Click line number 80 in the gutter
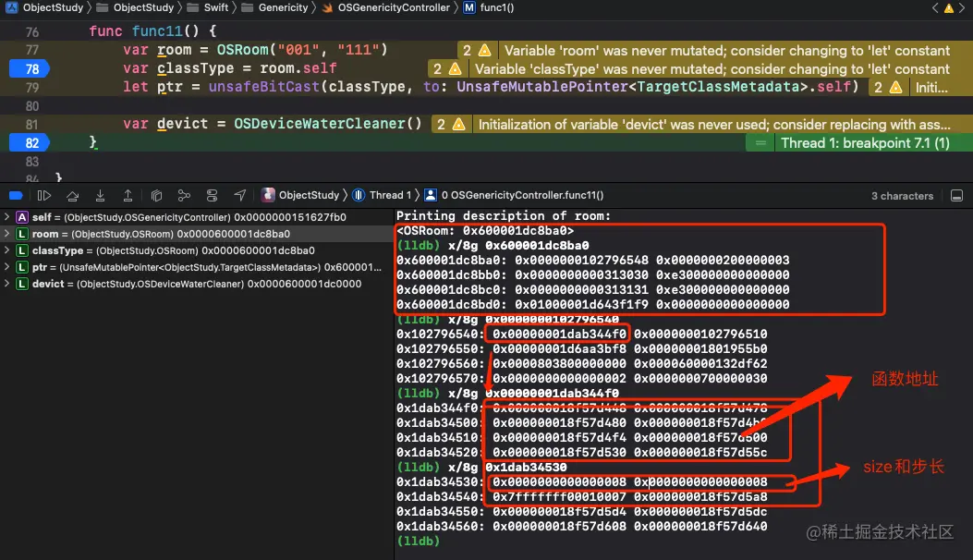This screenshot has width=973, height=560. [x=32, y=106]
